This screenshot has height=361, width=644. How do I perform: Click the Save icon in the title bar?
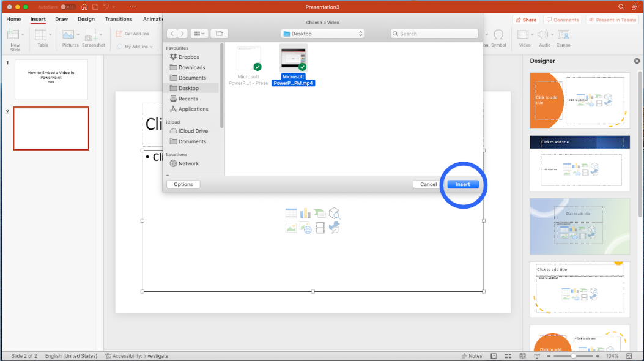tap(94, 7)
